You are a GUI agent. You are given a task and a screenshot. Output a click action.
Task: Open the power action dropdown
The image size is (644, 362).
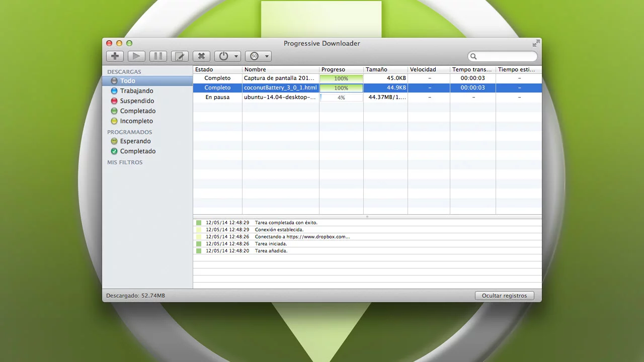coord(227,56)
